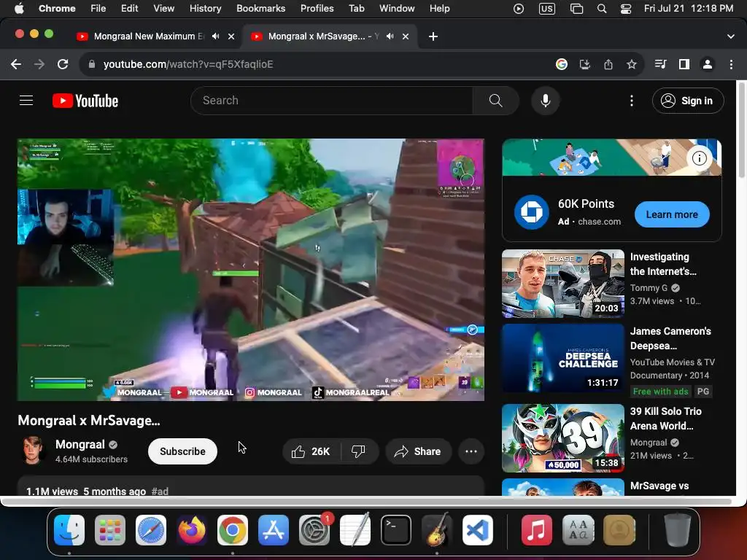The image size is (747, 560).
Task: Open Visual Studio Code from the Dock
Action: coord(477,529)
